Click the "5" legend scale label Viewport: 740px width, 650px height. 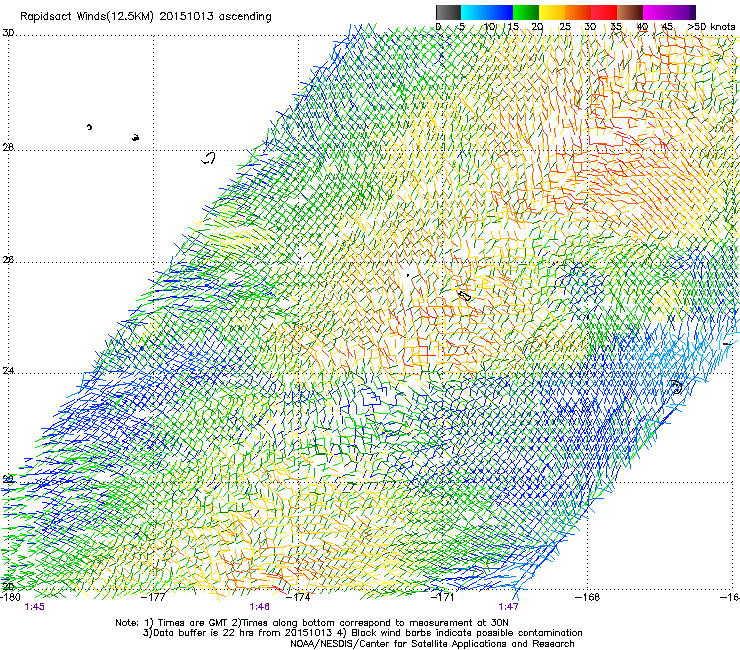click(x=462, y=27)
